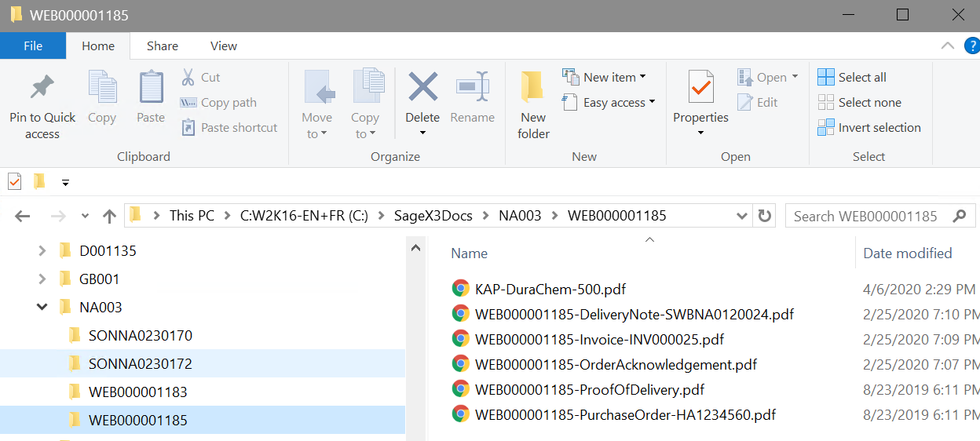Open the Easy access dropdown menu
The width and height of the screenshot is (980, 441).
(609, 102)
